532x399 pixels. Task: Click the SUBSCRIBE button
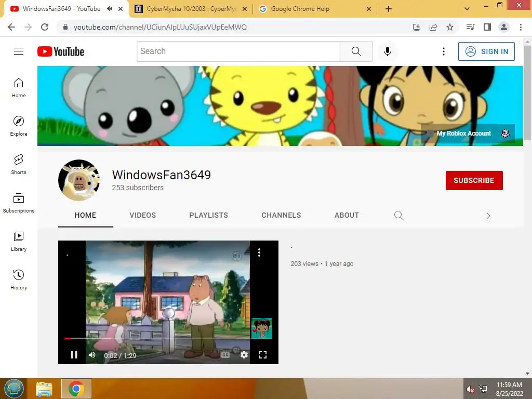pos(474,180)
